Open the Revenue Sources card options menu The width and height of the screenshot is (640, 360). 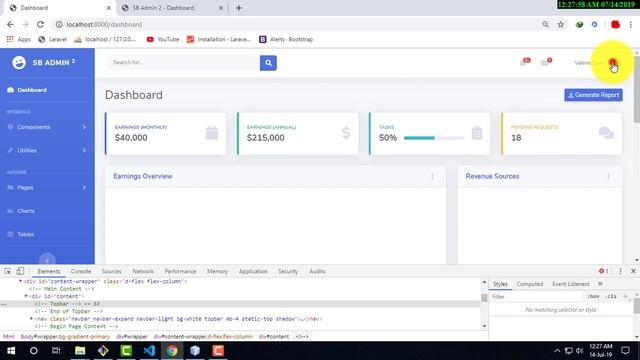[x=609, y=176]
